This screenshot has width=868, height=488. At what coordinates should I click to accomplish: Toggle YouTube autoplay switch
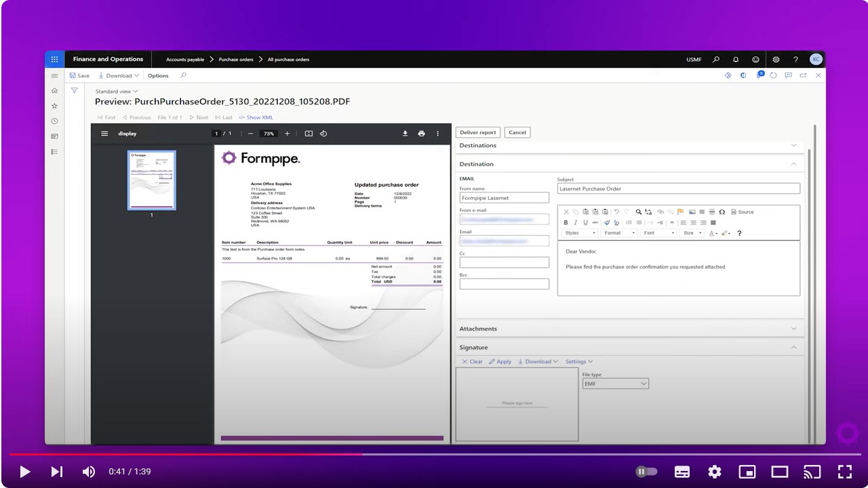pos(646,471)
